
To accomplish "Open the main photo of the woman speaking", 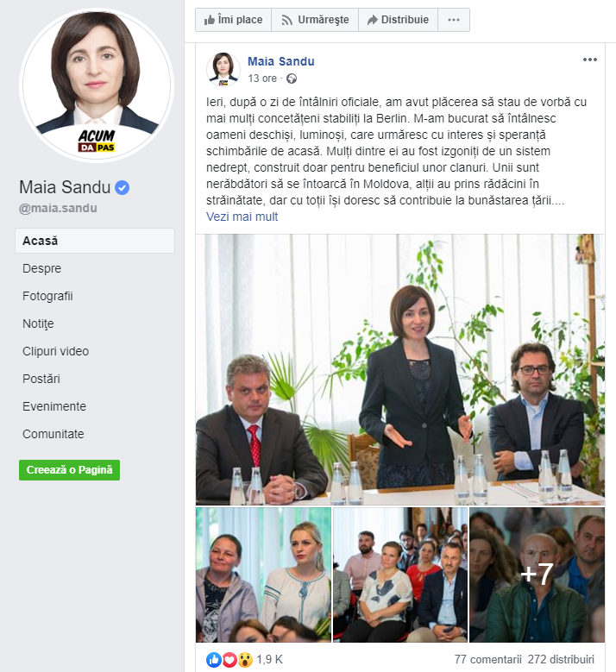I will [x=400, y=369].
